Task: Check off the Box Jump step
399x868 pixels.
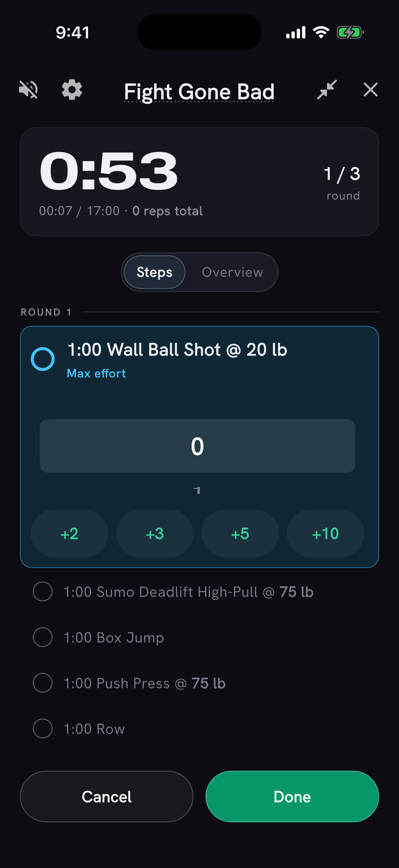Action: (43, 637)
